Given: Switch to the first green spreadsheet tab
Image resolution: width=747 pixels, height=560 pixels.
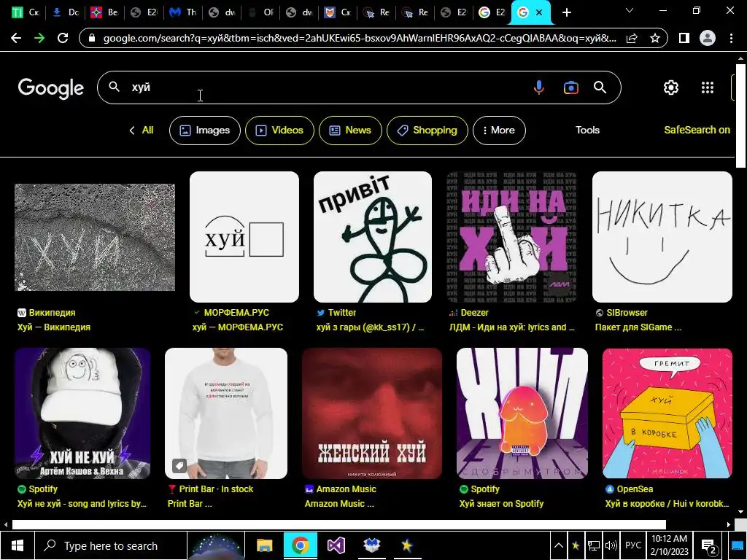Looking at the screenshot, I should (x=25, y=13).
